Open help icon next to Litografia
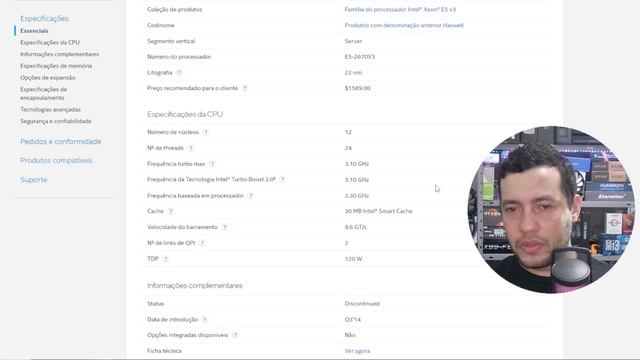Image resolution: width=640 pixels, height=360 pixels. [x=179, y=73]
